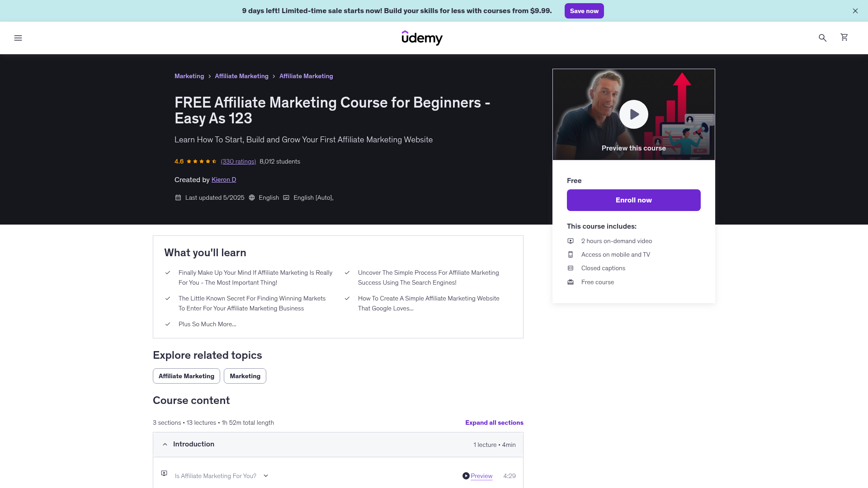This screenshot has height=488, width=868.
Task: Click the course title heading
Action: tap(332, 110)
